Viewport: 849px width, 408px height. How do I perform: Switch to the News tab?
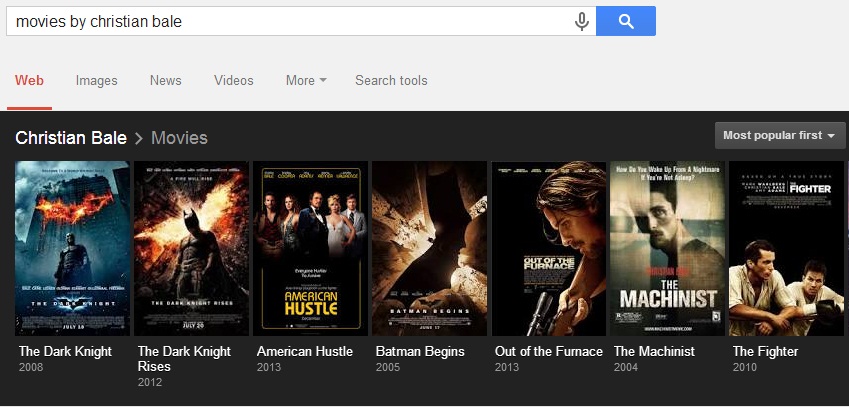[166, 81]
